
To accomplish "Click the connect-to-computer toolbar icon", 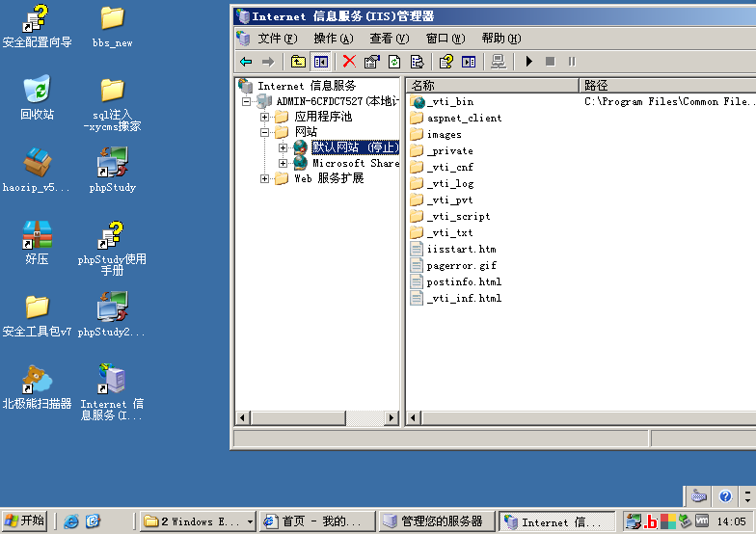I will [x=498, y=62].
